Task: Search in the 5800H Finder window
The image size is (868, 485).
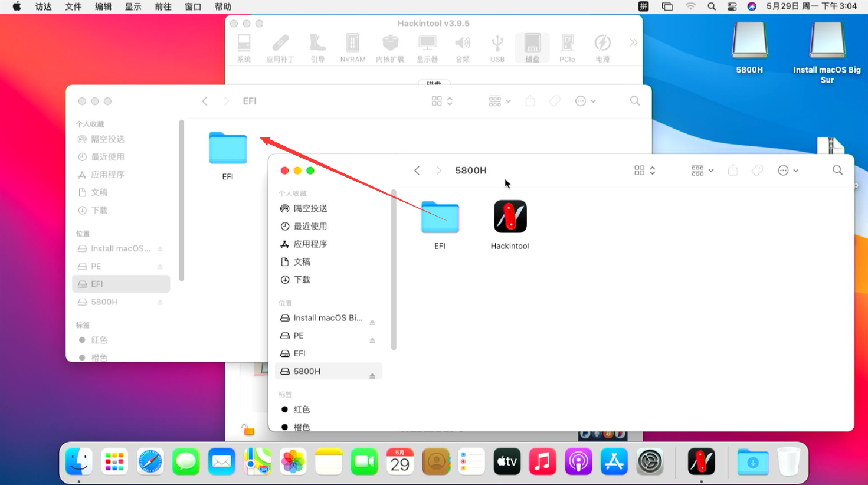Action: tap(837, 171)
